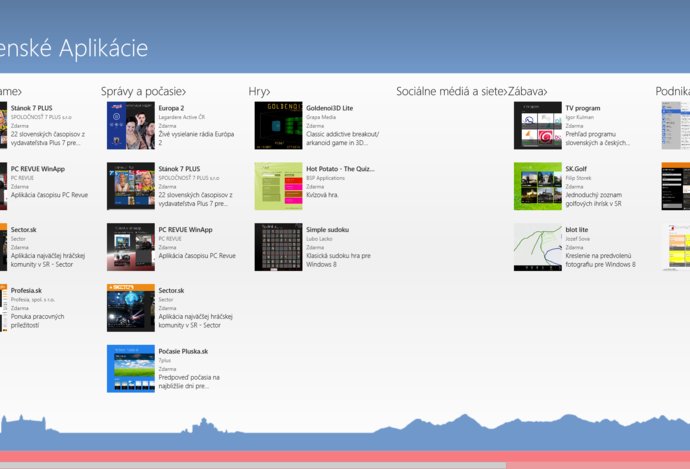Viewport: 690px width, 469px height.
Task: Open first app thumbnail in Podnika column
Action: click(x=675, y=125)
